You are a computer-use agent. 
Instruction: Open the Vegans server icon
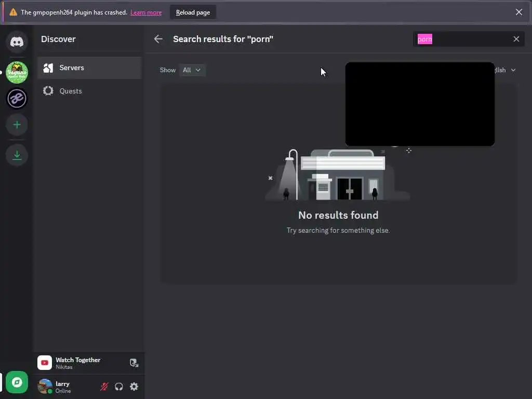coord(17,72)
